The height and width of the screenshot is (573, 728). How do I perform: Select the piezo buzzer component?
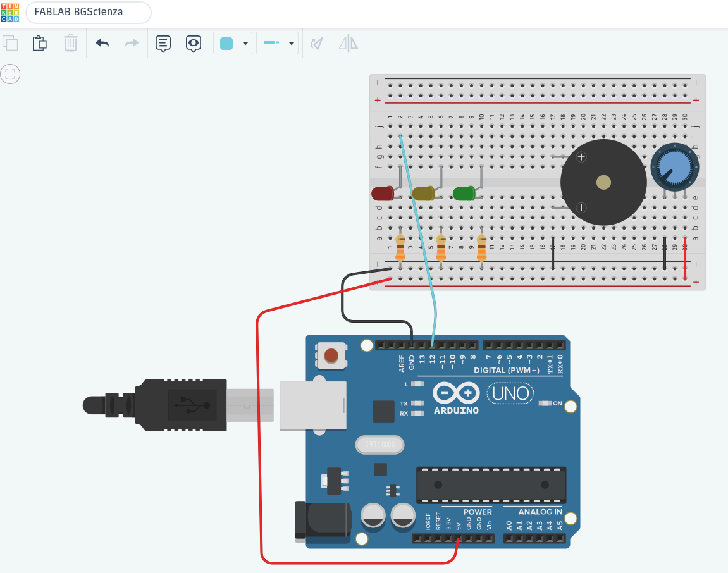(x=603, y=183)
